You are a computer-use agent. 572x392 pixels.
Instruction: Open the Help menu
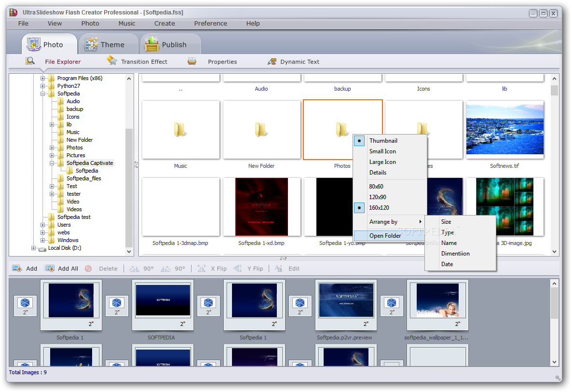point(253,23)
